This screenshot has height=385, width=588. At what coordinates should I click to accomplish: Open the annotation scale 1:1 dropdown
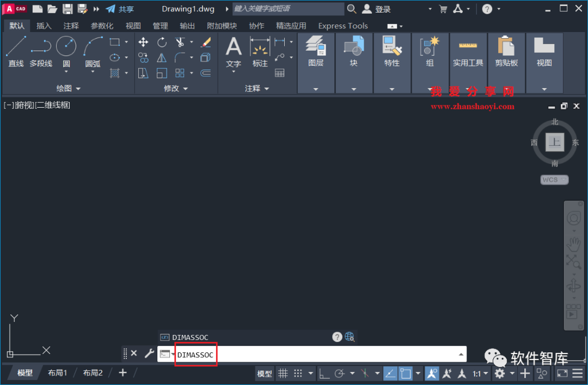tap(478, 373)
